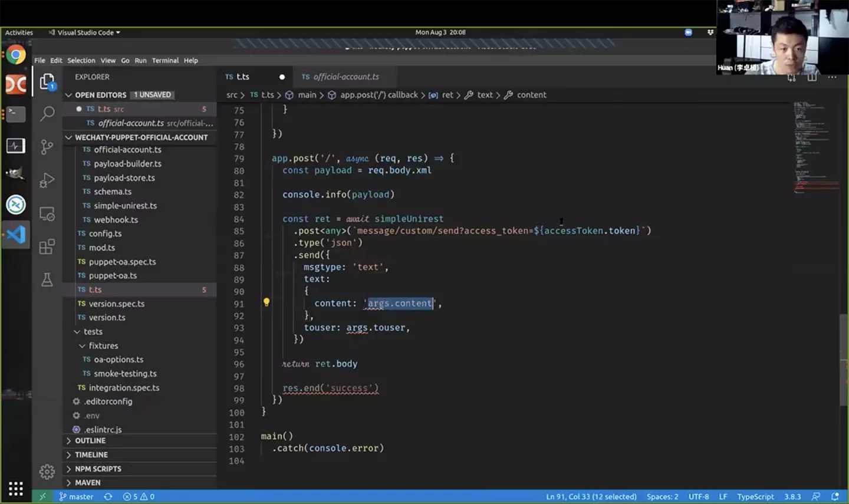
Task: Expand the NPM SCRIPTS section
Action: click(x=98, y=469)
